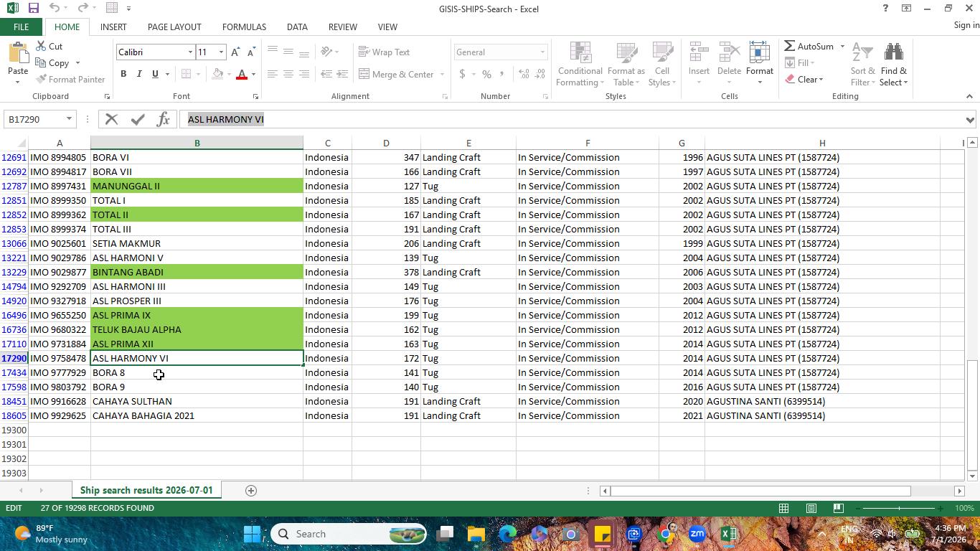Viewport: 980px width, 551px height.
Task: Open Insert Function fx dialog
Action: (163, 119)
